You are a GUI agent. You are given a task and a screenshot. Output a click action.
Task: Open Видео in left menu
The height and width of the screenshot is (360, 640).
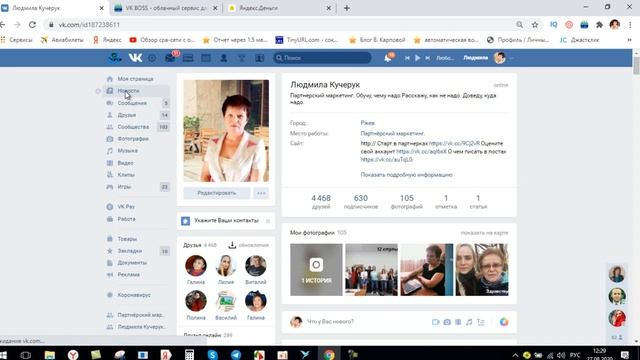point(125,163)
